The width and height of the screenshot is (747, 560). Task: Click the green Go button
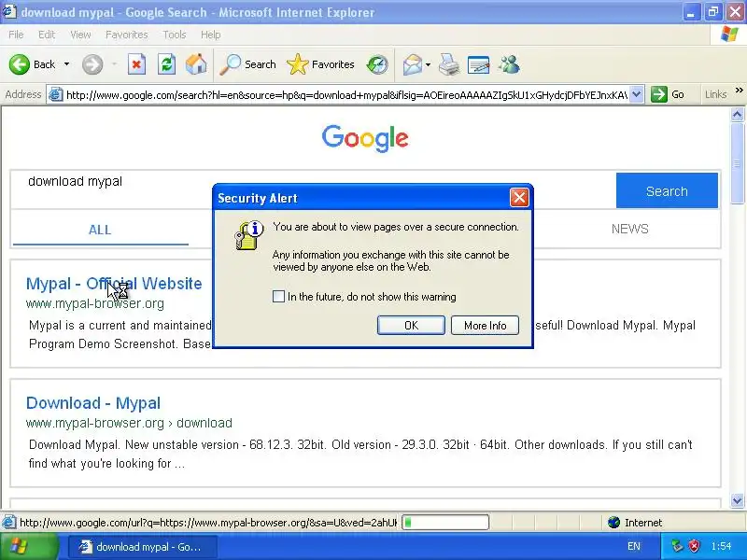(x=668, y=94)
